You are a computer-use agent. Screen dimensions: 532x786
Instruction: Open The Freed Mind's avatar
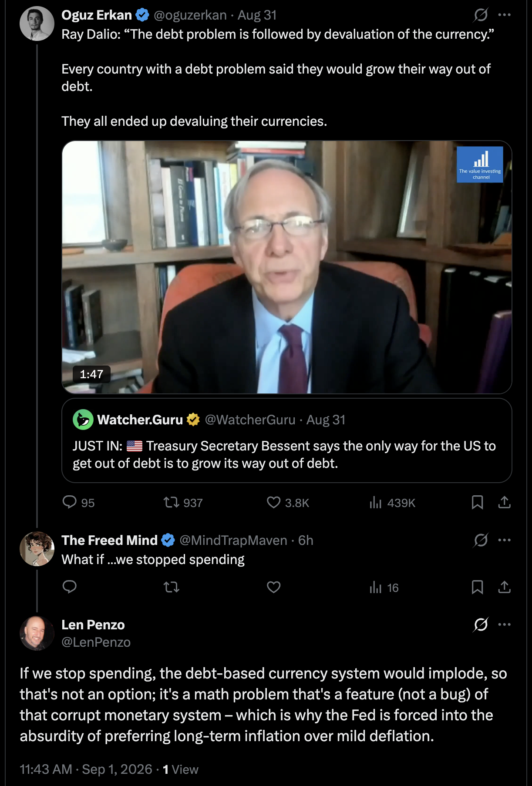[37, 549]
